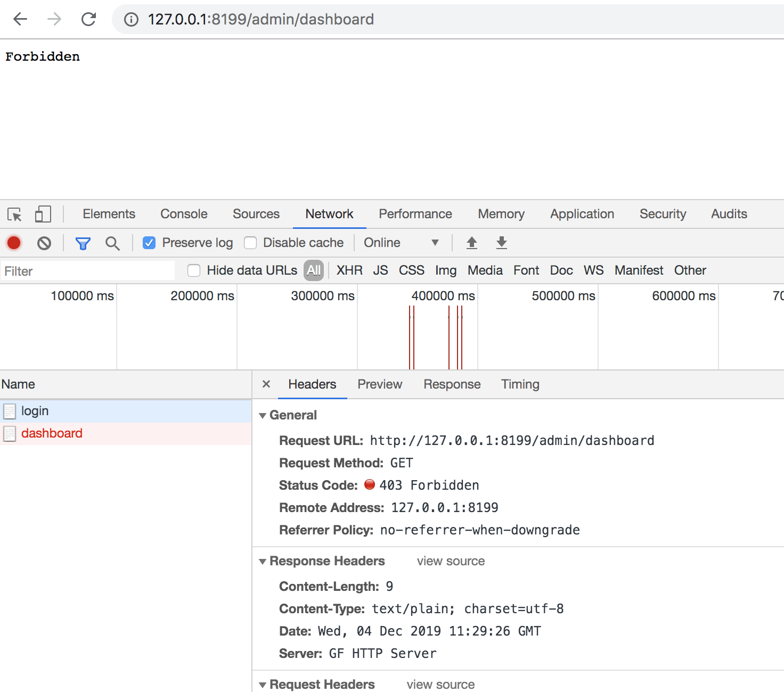Screen dimensions: 784x692
Task: Clear the network log
Action: coord(44,243)
